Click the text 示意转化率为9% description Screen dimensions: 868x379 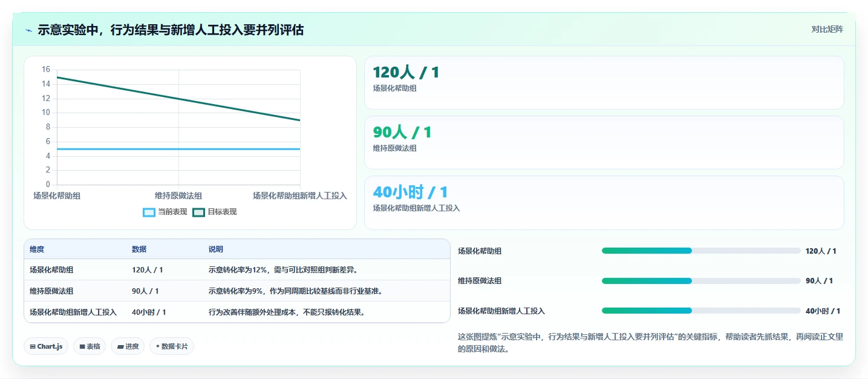tap(297, 291)
